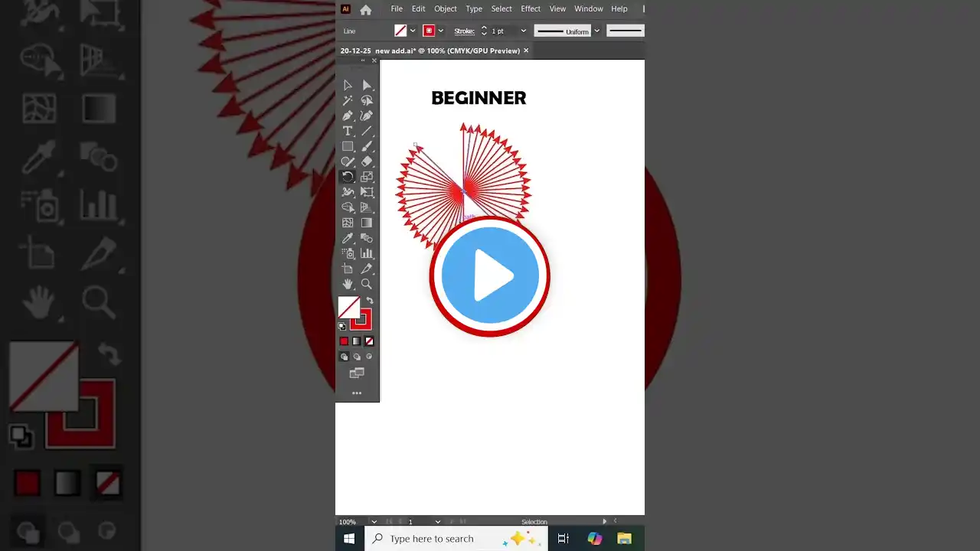Select the Shape Builder tool
Screen dimensions: 980x551
[348, 207]
